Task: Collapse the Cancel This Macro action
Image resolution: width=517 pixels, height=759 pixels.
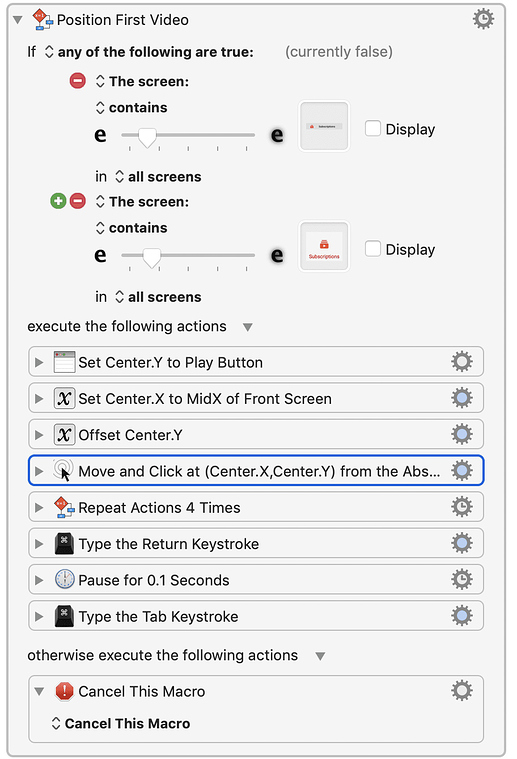Action: coord(39,691)
